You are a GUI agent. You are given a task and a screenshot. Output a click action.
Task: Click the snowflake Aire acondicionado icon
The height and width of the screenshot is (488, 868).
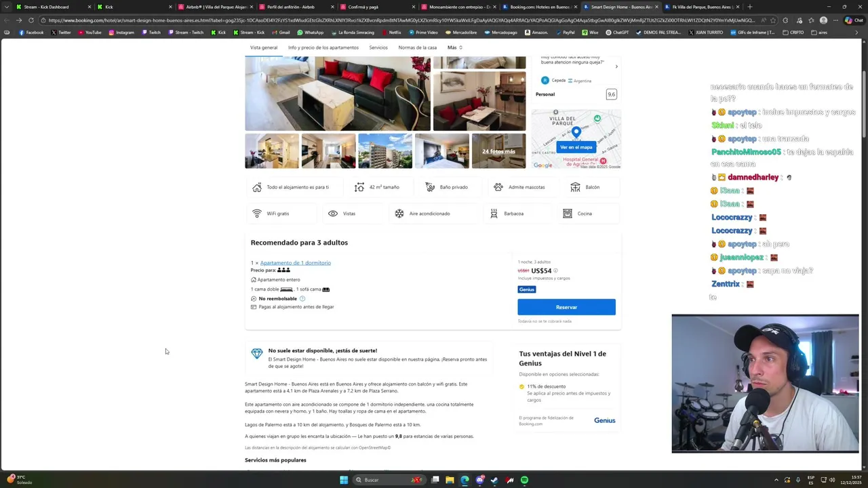pyautogui.click(x=399, y=213)
